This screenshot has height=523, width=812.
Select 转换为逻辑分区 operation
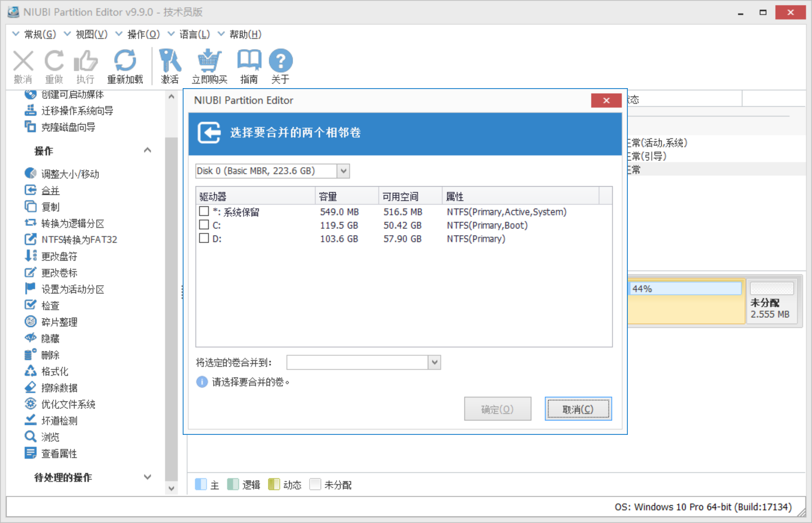[x=65, y=223]
